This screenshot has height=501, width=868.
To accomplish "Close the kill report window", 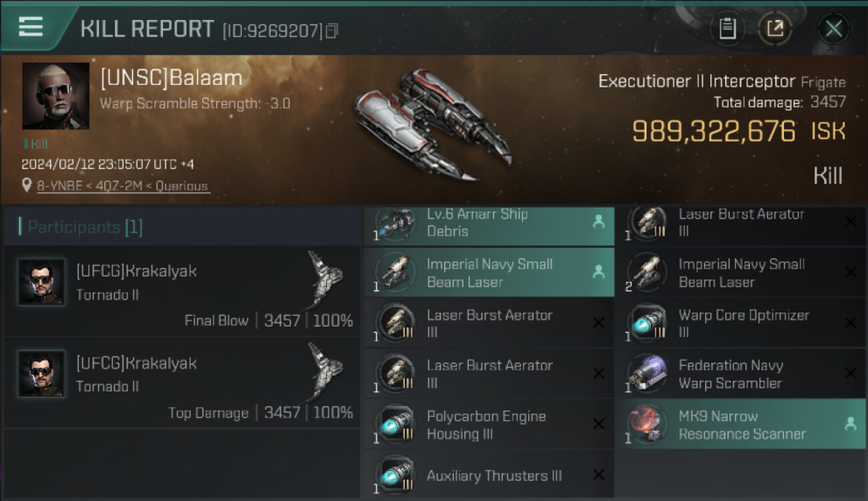I will pyautogui.click(x=834, y=29).
